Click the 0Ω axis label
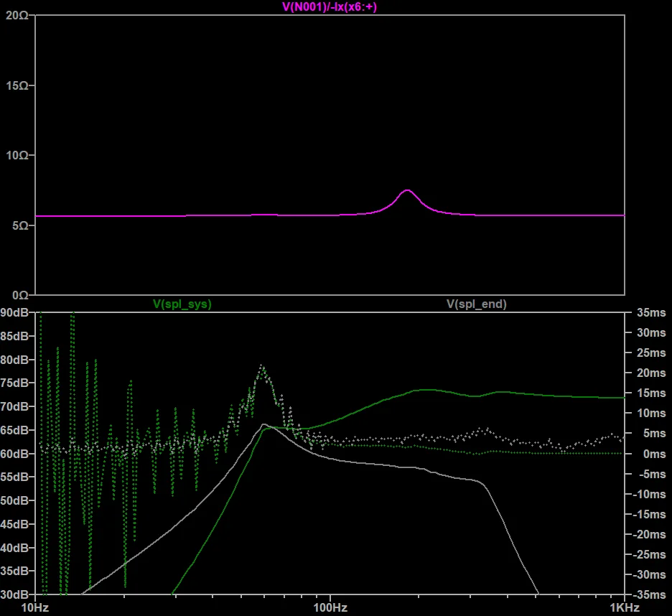 pyautogui.click(x=19, y=295)
